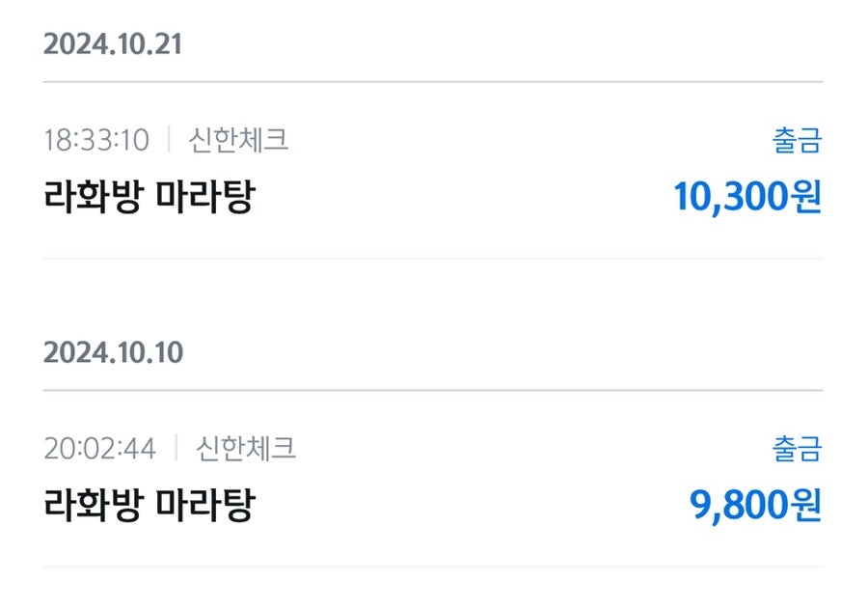
Task: Tap the 9,800원 withdrawal amount
Action: [x=755, y=506]
